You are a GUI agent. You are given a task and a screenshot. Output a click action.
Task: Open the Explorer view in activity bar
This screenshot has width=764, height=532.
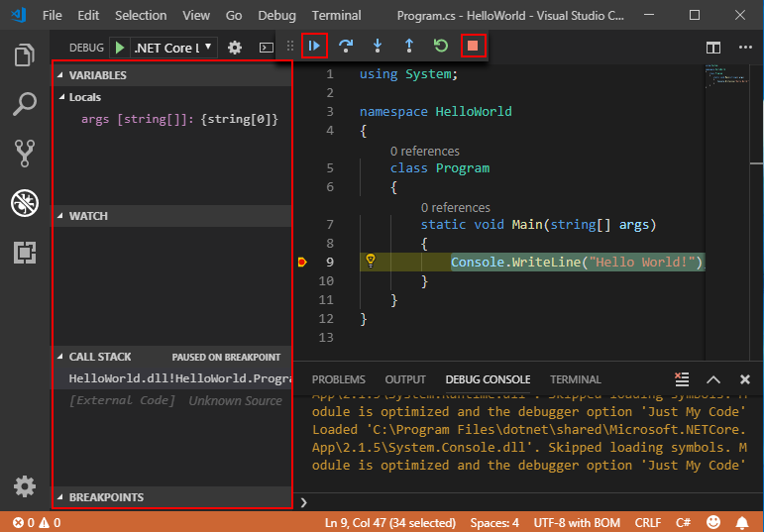[25, 54]
